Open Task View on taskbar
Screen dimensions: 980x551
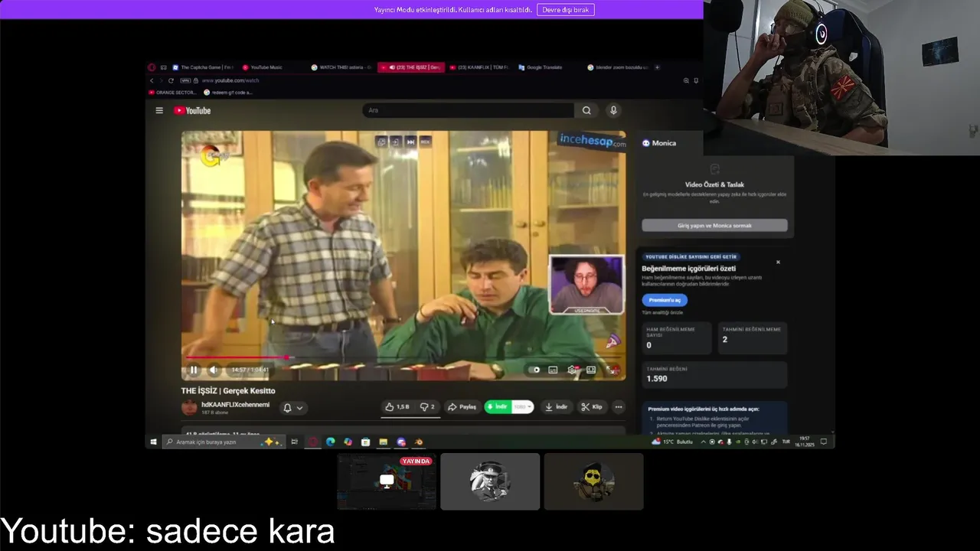coord(294,442)
